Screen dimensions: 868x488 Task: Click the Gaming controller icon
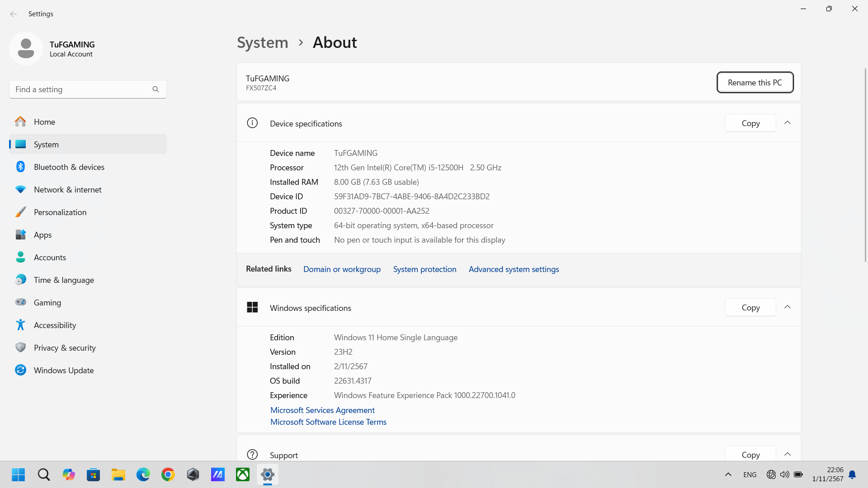(20, 302)
